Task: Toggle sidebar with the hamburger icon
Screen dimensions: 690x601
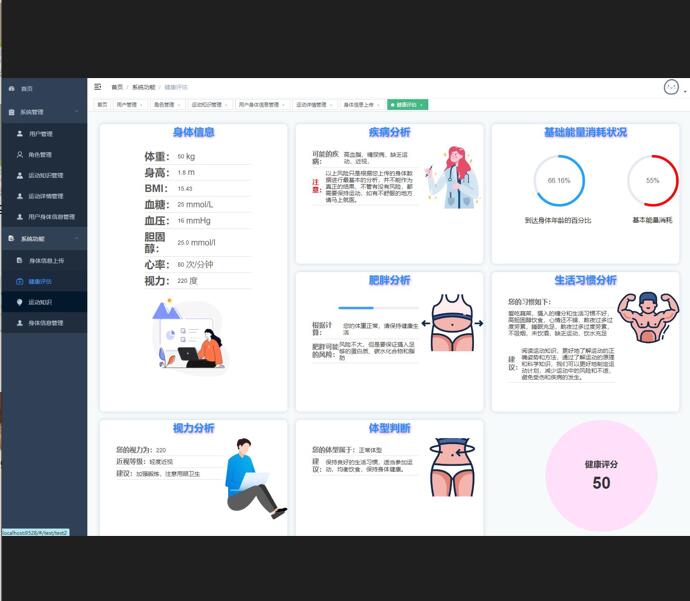Action: click(98, 87)
